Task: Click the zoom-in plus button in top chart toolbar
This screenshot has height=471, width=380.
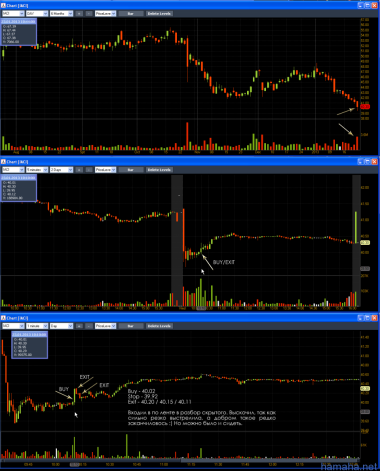Action: [79, 14]
